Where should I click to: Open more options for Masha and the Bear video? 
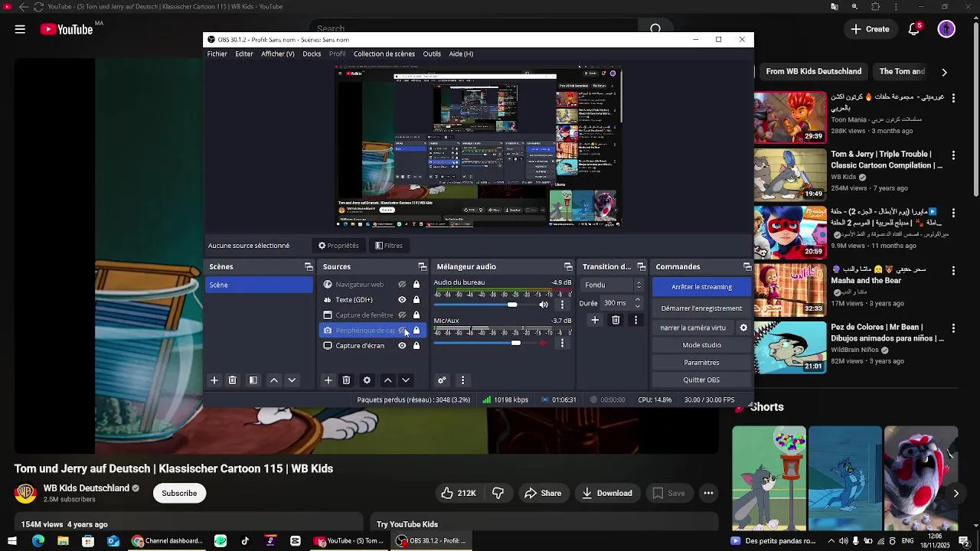(953, 271)
